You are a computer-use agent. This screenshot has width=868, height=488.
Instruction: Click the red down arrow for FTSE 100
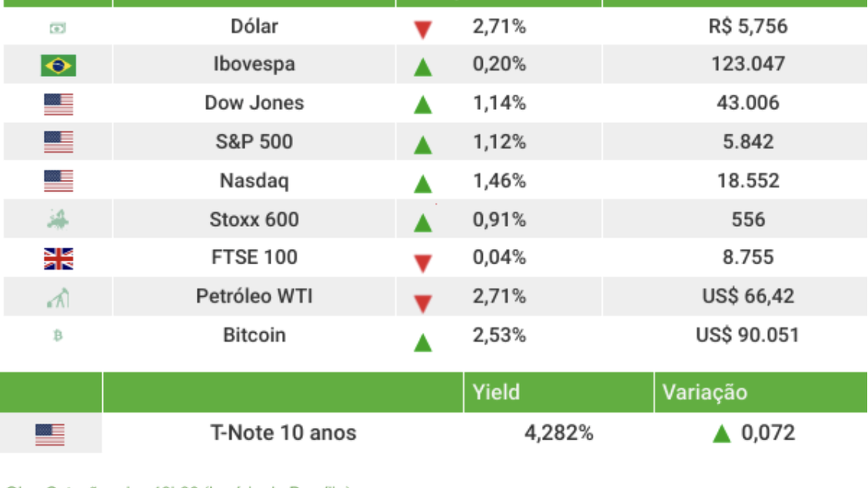422,263
